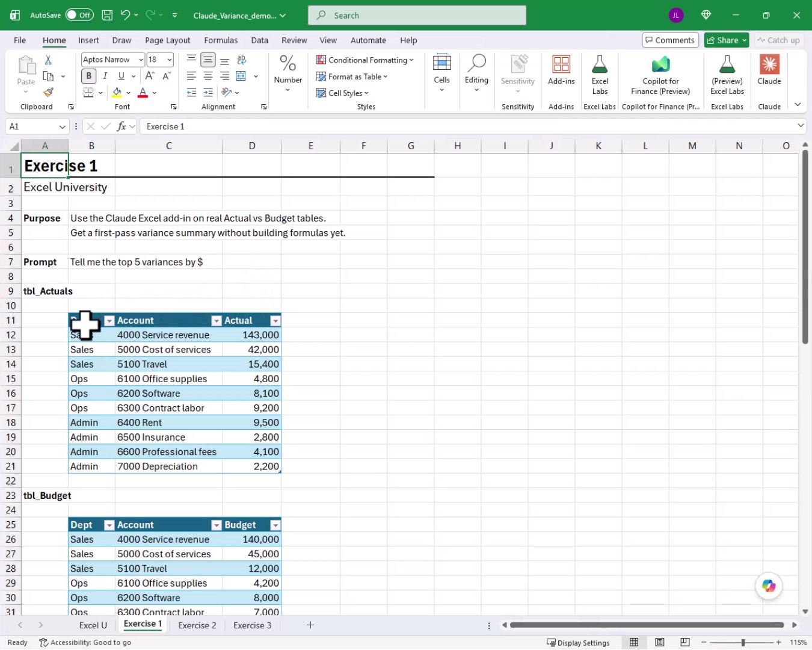The height and width of the screenshot is (650, 812).
Task: Click the Save icon in title bar
Action: [107, 15]
